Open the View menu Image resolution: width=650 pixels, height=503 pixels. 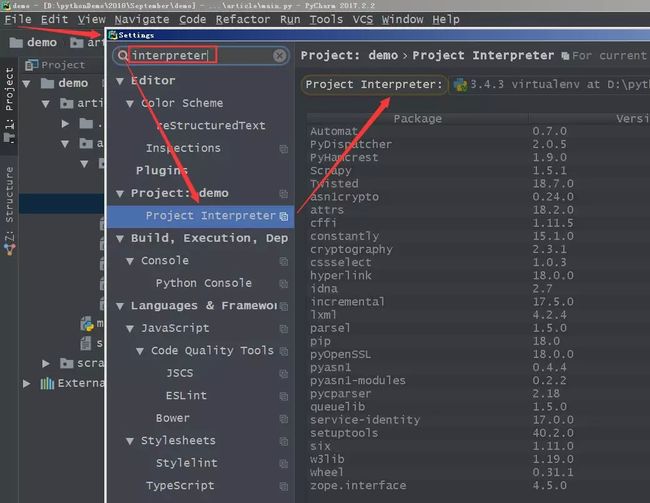point(91,19)
